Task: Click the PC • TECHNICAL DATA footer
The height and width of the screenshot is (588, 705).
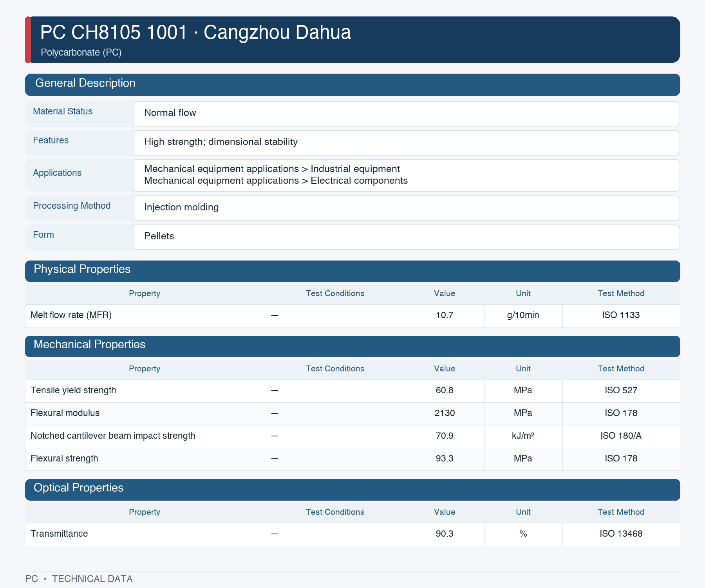Action: point(79,579)
